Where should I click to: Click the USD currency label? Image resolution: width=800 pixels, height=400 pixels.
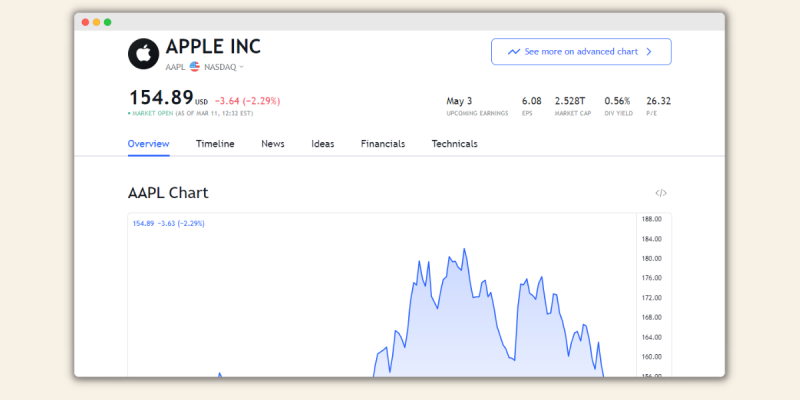tap(202, 102)
